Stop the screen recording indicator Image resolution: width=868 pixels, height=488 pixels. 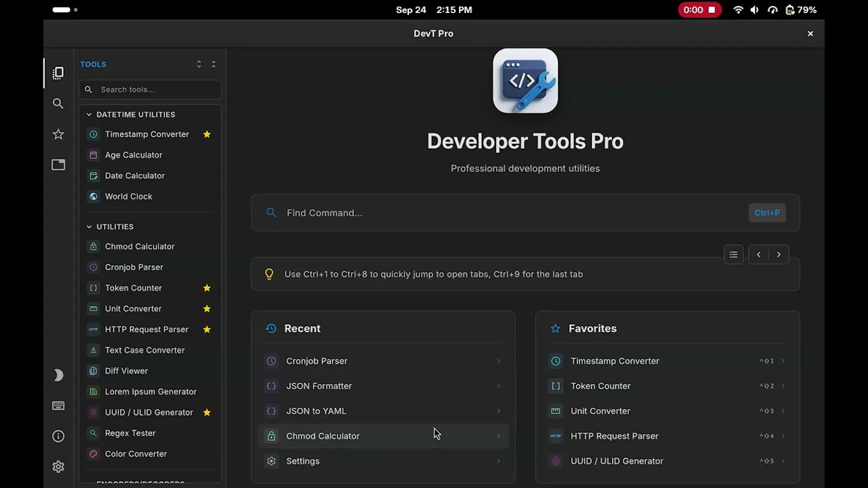point(699,10)
